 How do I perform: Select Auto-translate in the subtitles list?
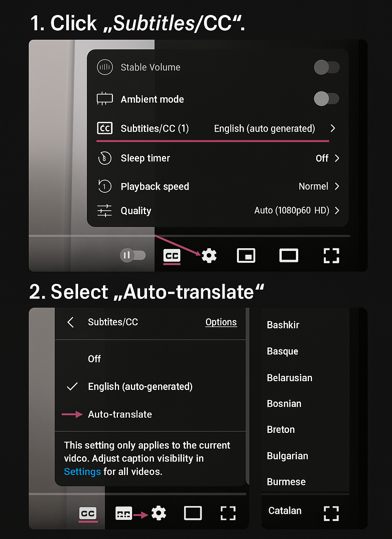click(x=120, y=414)
